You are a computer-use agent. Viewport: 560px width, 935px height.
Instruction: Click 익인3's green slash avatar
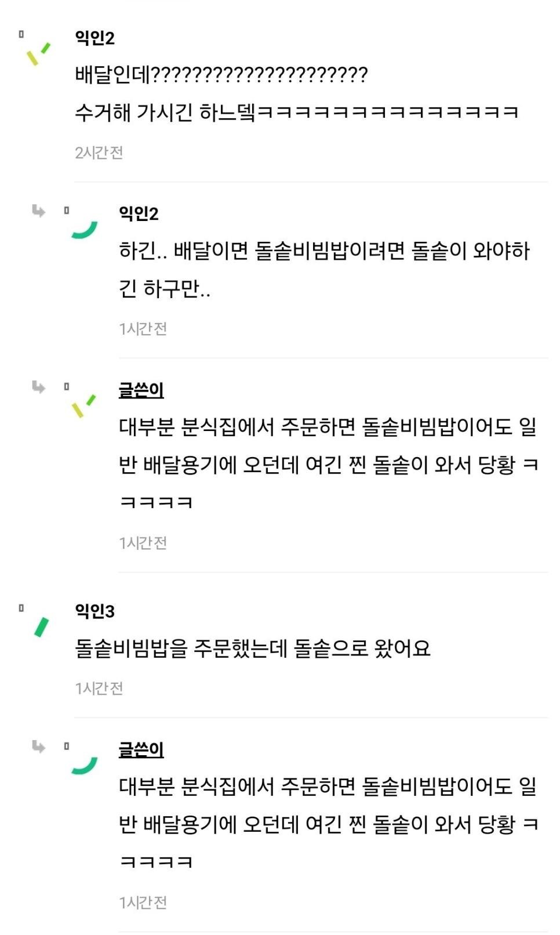coord(41,627)
